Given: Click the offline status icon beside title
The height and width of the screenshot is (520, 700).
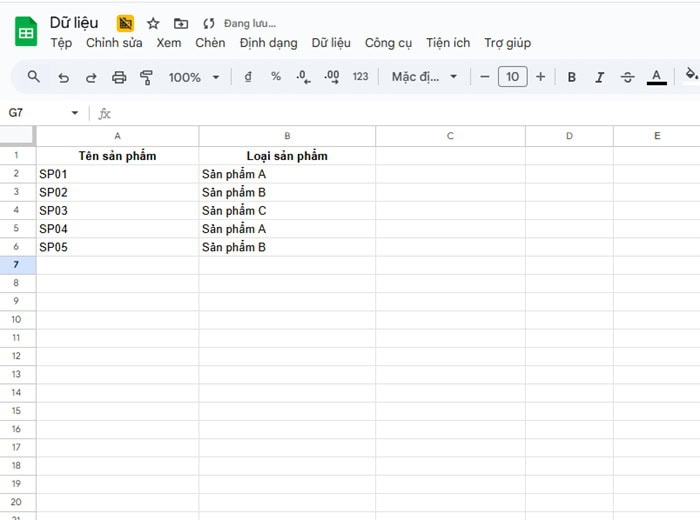Looking at the screenshot, I should pyautogui.click(x=125, y=23).
